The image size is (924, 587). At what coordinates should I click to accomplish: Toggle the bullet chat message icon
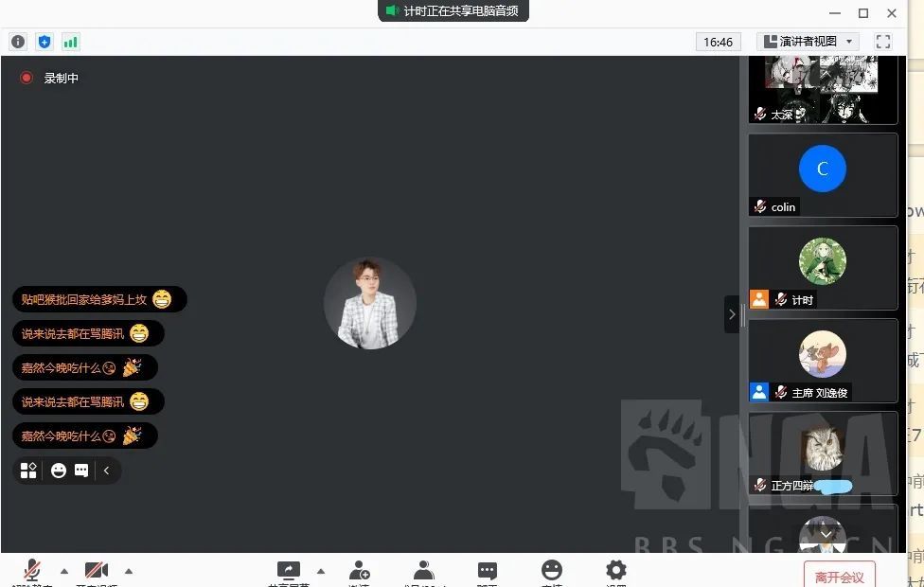click(x=81, y=471)
